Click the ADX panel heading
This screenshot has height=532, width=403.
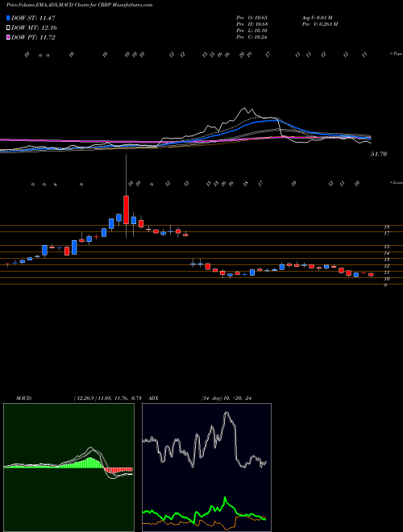[x=154, y=398]
